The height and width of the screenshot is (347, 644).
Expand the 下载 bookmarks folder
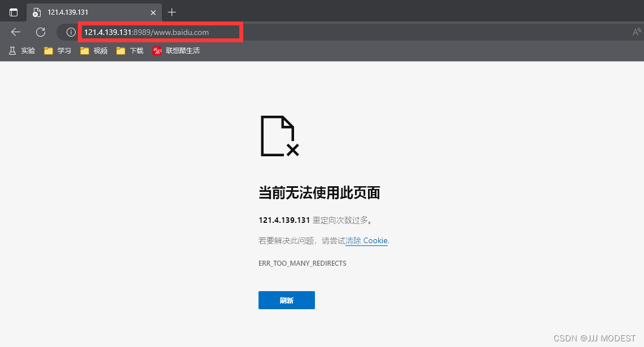click(130, 51)
